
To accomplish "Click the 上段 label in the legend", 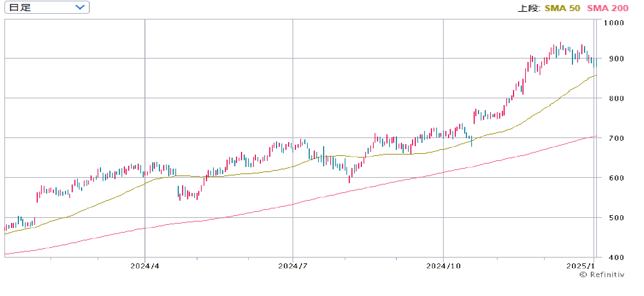I will 529,8.
